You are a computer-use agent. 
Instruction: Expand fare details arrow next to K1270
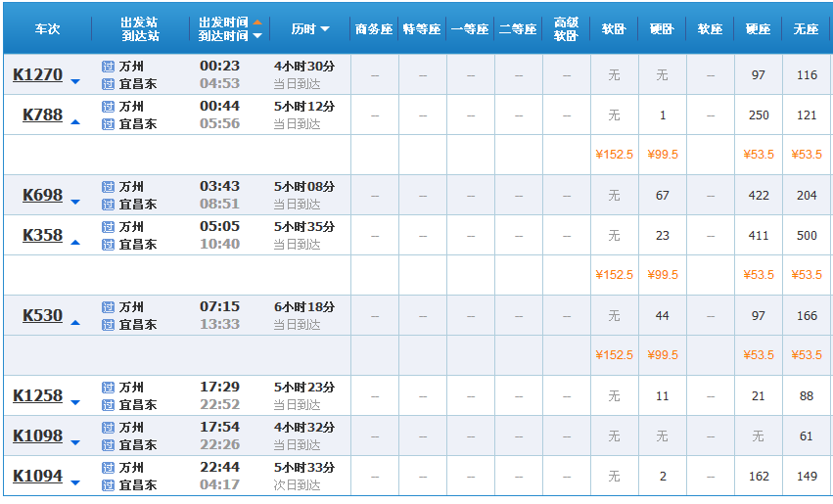pyautogui.click(x=75, y=81)
